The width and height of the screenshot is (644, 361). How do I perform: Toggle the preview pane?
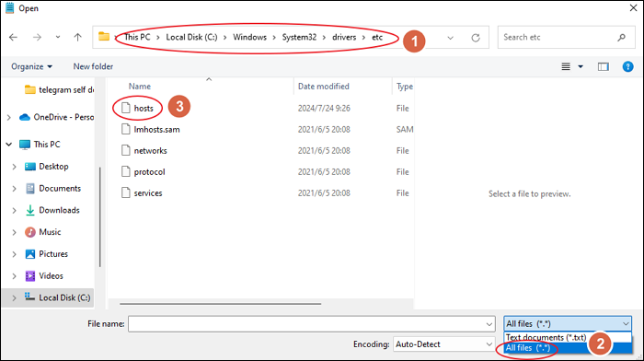603,66
